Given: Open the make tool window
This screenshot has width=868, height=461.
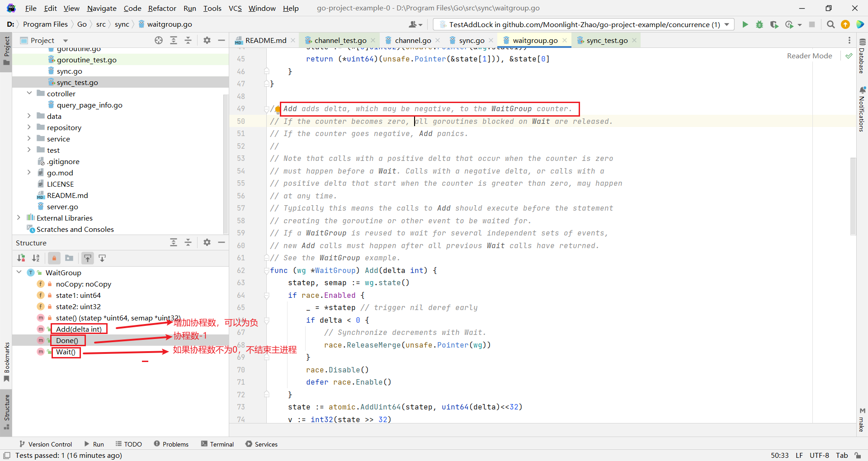Looking at the screenshot, I should (x=862, y=420).
